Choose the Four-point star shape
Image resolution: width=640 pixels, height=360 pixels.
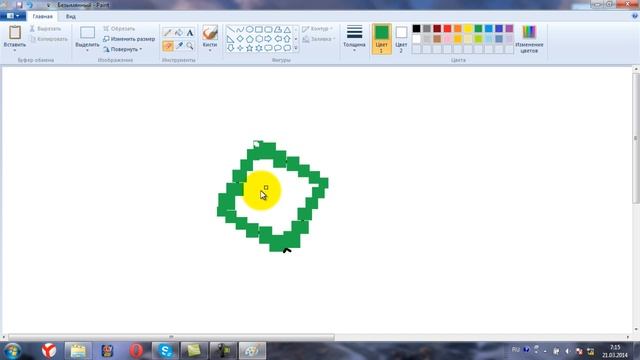240,48
